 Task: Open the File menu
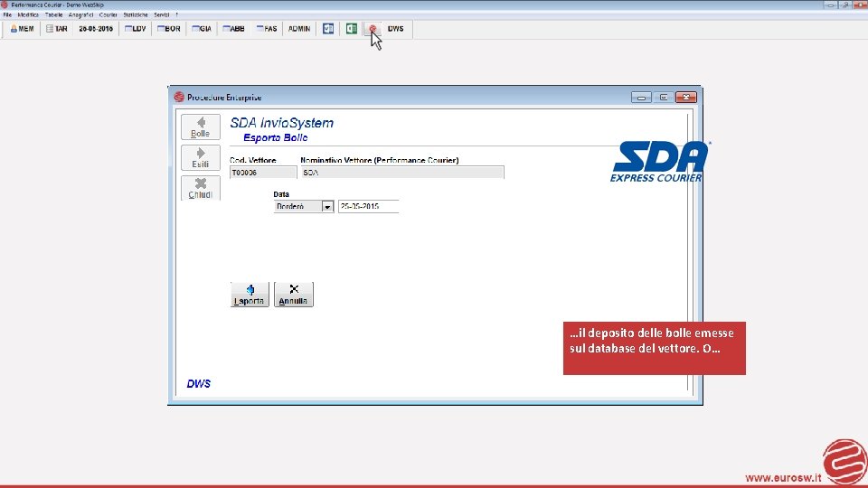7,15
